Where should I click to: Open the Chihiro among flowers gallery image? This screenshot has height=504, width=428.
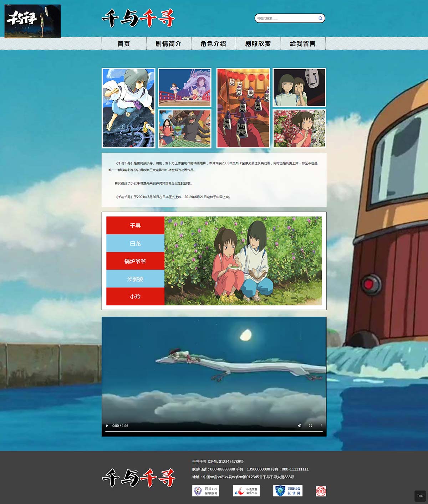[299, 129]
